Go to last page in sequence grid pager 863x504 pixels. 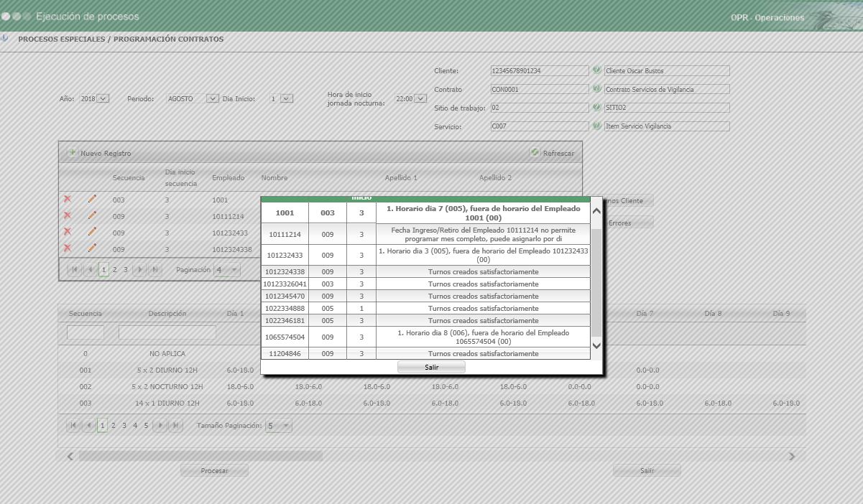(175, 426)
